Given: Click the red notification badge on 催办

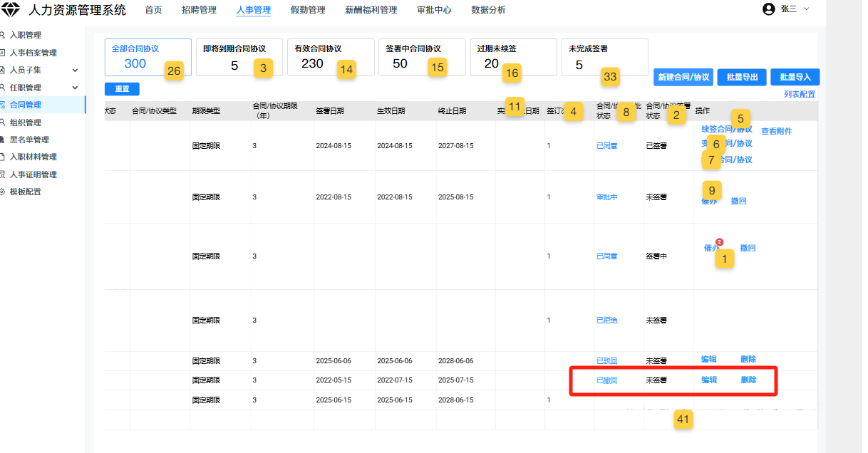Looking at the screenshot, I should [719, 241].
